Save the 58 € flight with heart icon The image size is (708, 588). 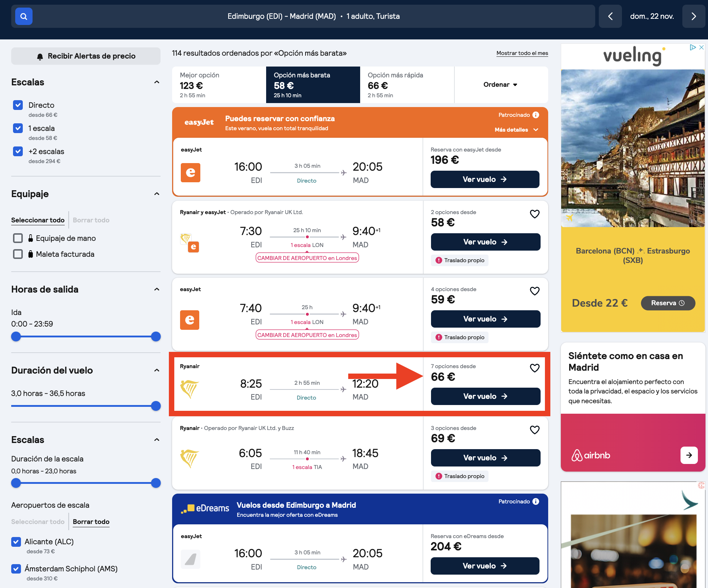point(535,214)
